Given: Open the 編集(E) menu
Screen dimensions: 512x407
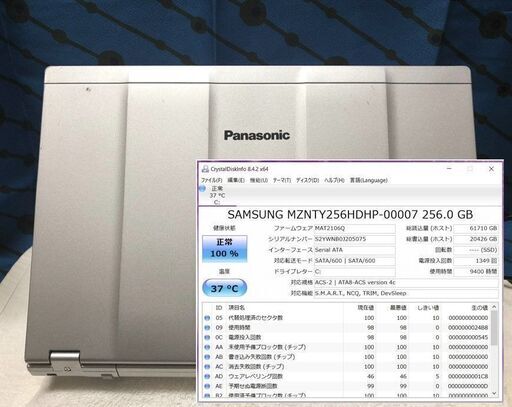Looking at the screenshot, I should (x=236, y=180).
